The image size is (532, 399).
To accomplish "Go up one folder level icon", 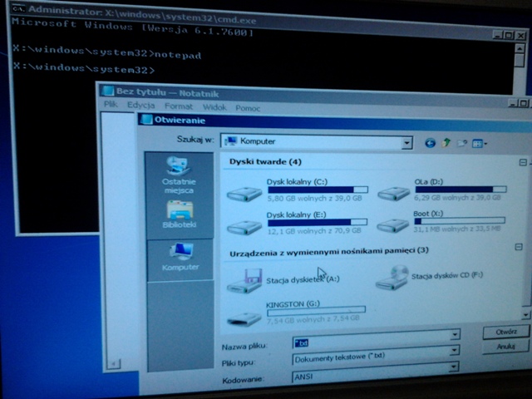I will (446, 143).
